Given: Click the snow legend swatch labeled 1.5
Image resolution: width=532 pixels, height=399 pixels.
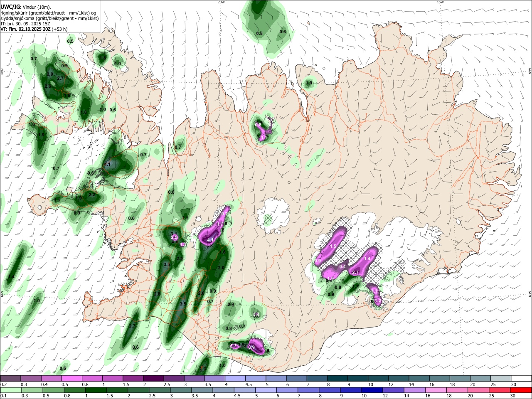Looking at the screenshot, I should pos(133,379).
